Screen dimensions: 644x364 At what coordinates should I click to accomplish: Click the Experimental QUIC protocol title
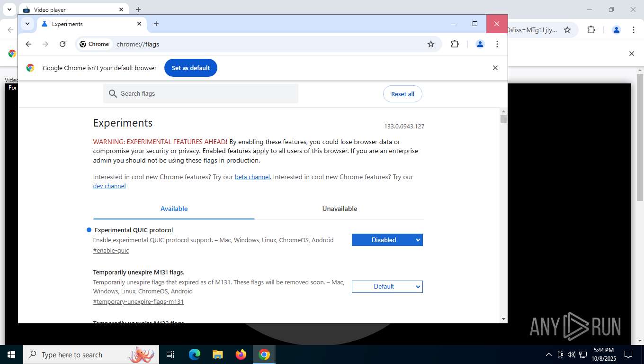pos(134,230)
